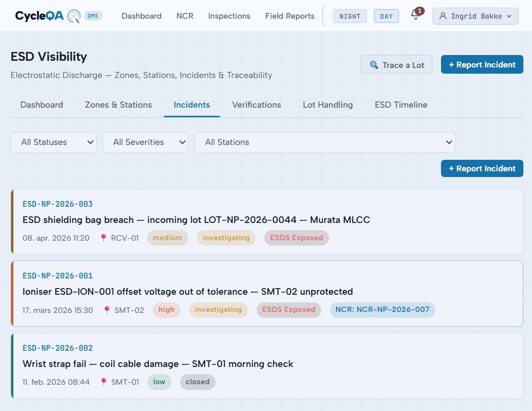Click location pin next to SMT-02
The width and height of the screenshot is (532, 411).
pyautogui.click(x=107, y=310)
